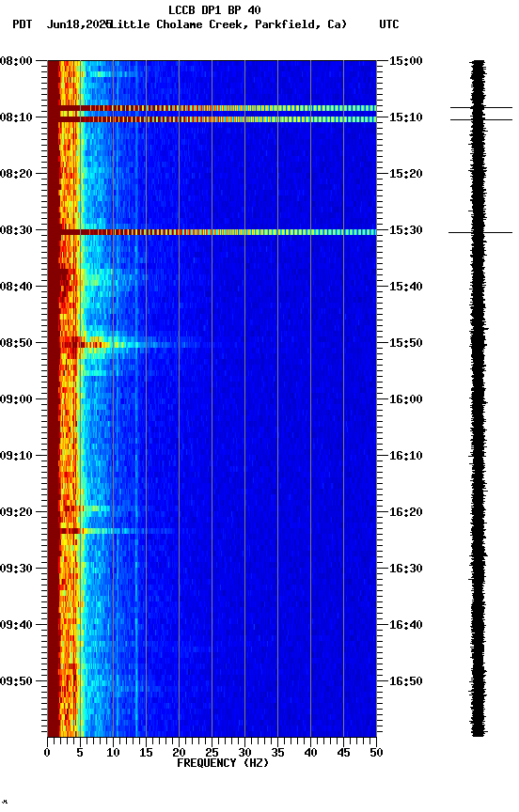Click the "15:50" UTC time label
Image resolution: width=519 pixels, height=812 pixels.
click(x=406, y=343)
